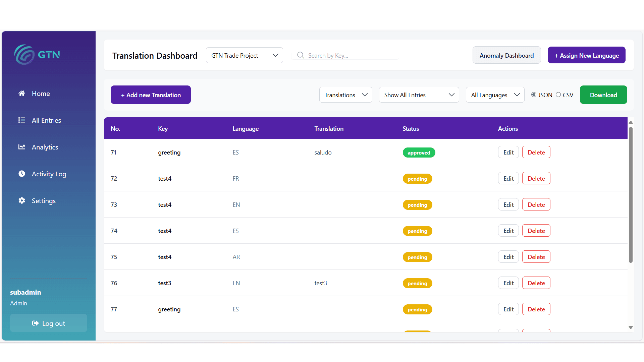Click the log out arrow icon
Screen dimensions: 644x362
click(35, 323)
